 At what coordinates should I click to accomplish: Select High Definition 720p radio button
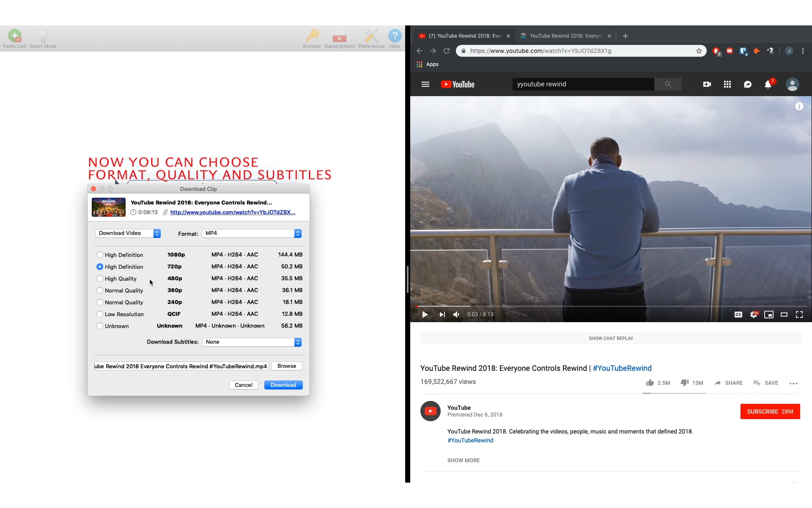99,266
